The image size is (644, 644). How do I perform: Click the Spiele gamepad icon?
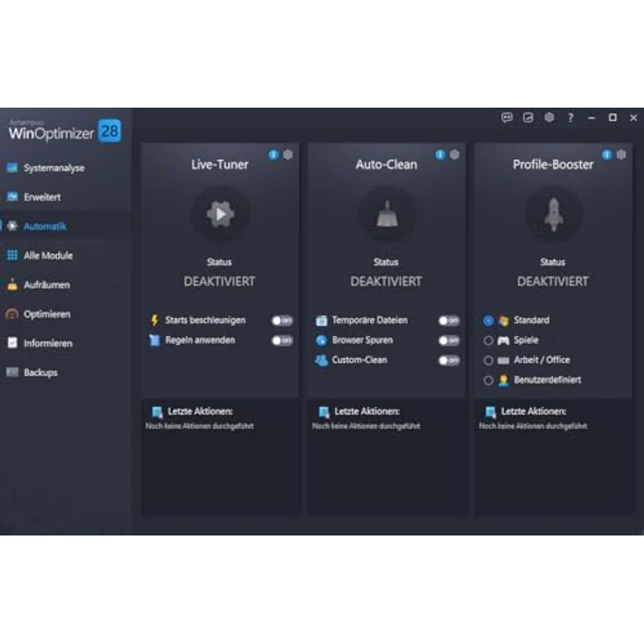503,340
